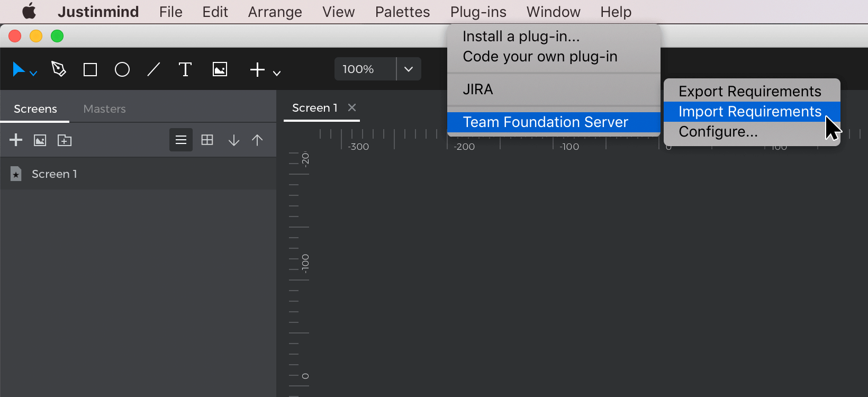The image size is (868, 397).
Task: Click the plus add-widget toolbar icon
Action: (x=257, y=69)
